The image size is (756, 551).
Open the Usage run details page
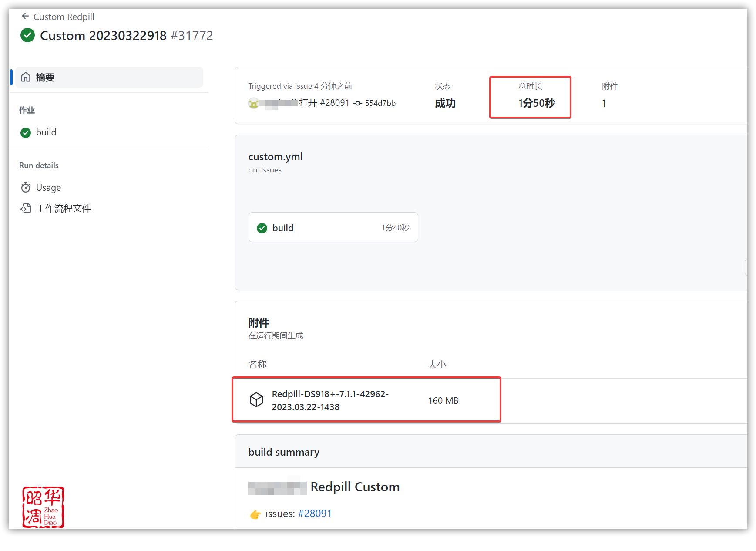[x=48, y=187]
